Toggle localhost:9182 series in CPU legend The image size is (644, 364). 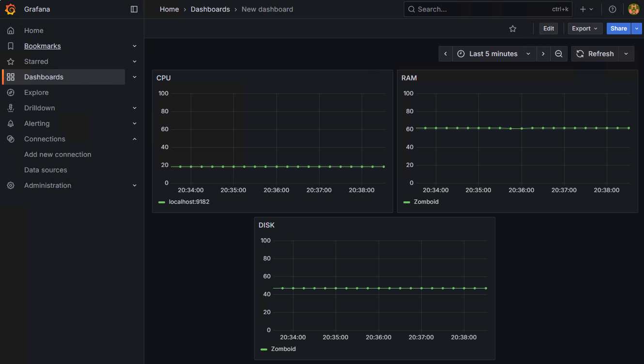coord(189,202)
